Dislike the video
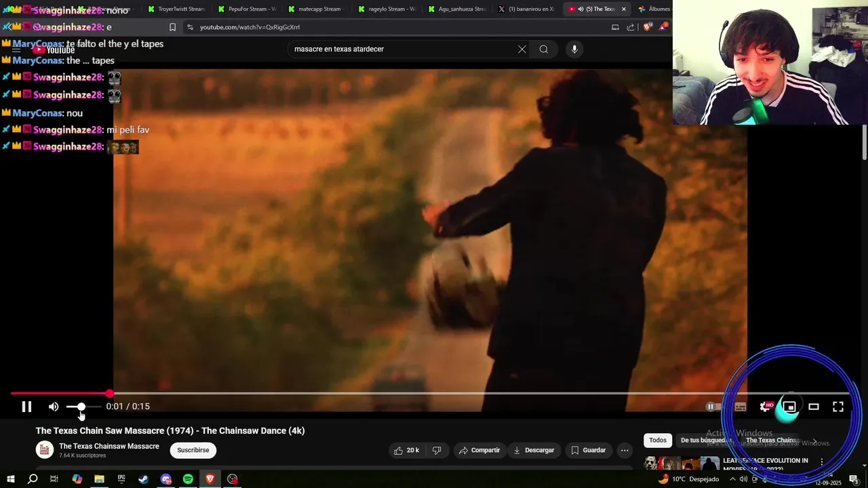 tap(437, 450)
